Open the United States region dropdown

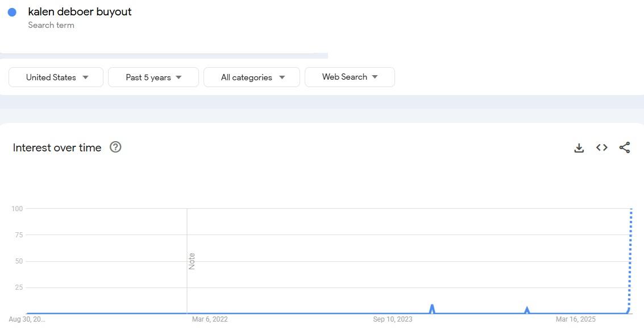[x=56, y=77]
